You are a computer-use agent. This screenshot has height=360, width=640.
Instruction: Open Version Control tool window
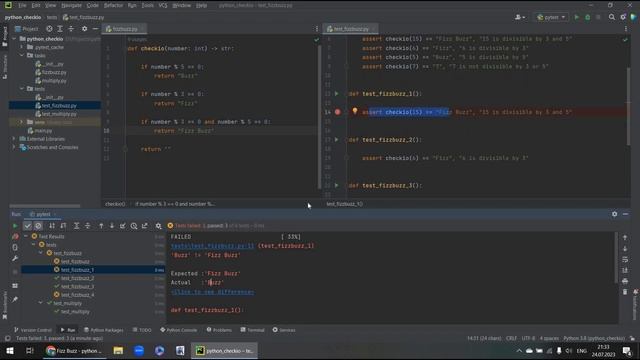[33, 330]
